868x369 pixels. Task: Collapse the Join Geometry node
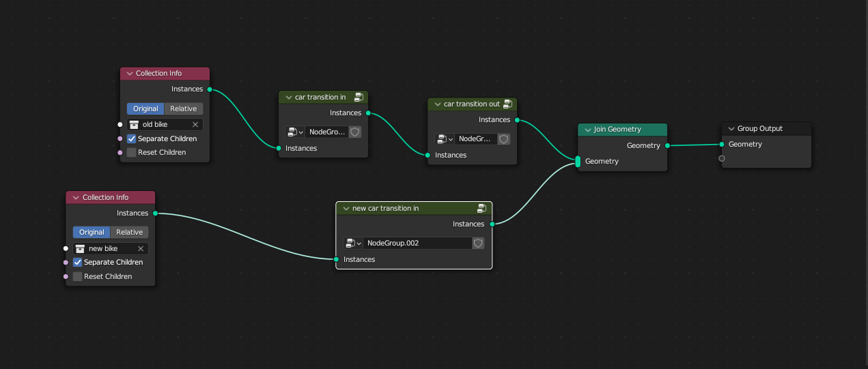pyautogui.click(x=587, y=130)
